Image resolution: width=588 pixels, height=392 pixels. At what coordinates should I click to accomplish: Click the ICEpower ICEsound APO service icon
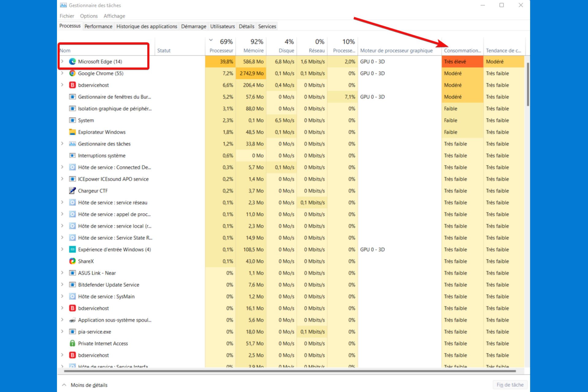[72, 179]
